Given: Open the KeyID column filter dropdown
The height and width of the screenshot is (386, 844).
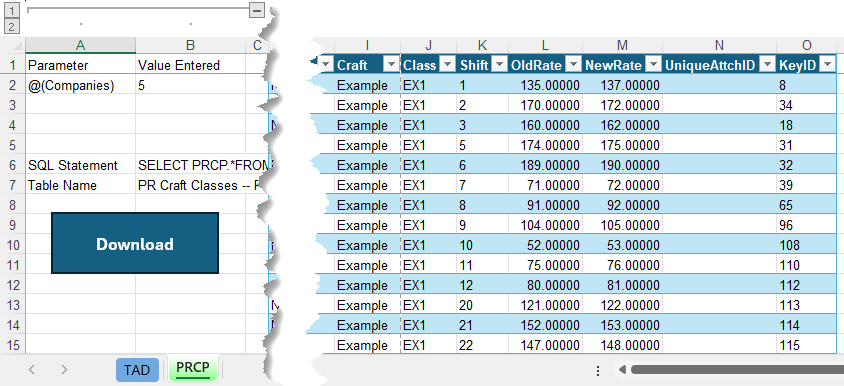Looking at the screenshot, I should (x=827, y=65).
